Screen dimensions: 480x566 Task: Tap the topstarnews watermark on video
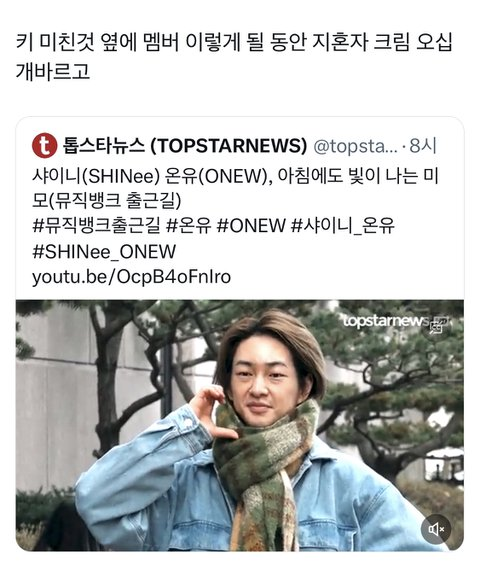pyautogui.click(x=386, y=320)
